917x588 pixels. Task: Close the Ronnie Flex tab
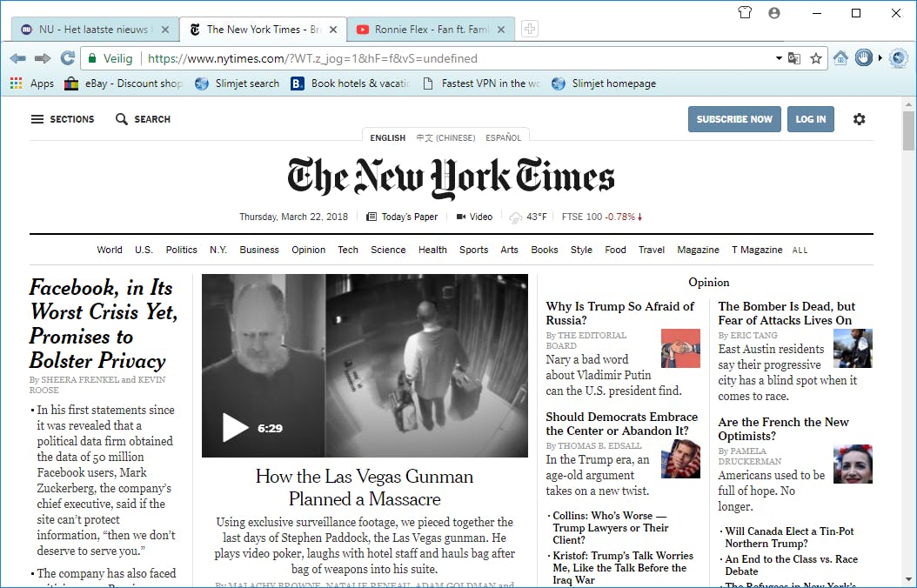click(501, 30)
